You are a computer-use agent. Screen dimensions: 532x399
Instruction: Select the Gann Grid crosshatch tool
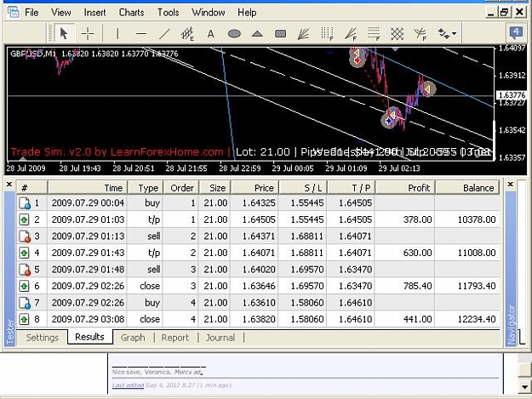point(397,33)
